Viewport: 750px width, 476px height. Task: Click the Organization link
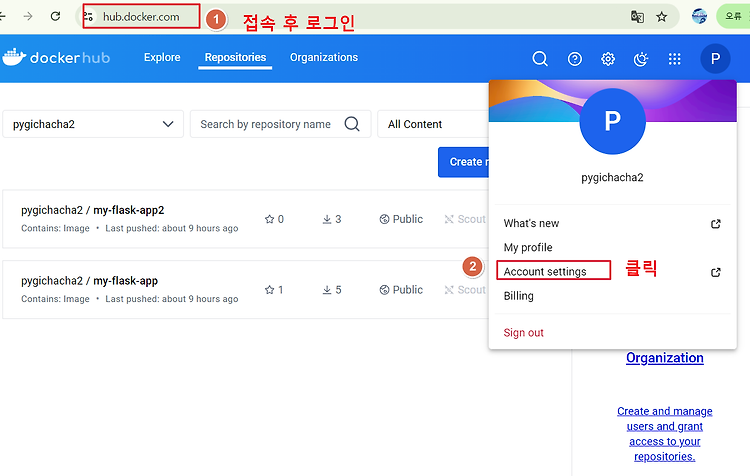pyautogui.click(x=664, y=358)
